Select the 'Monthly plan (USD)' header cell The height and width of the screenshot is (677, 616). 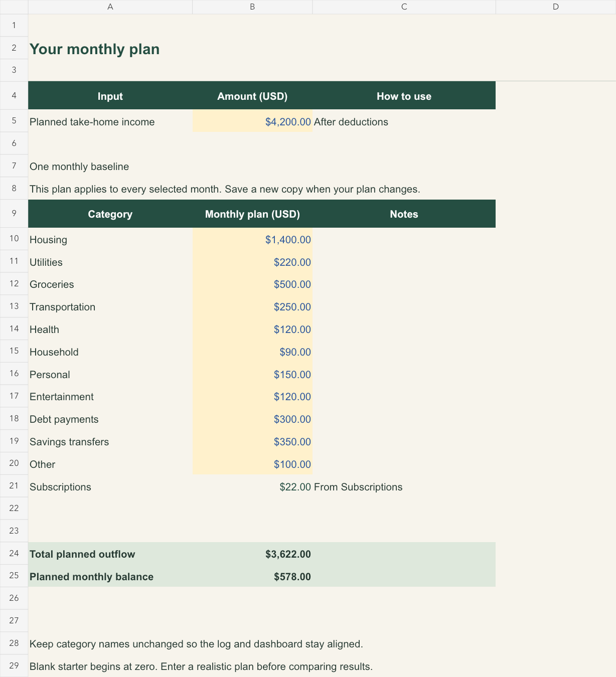tap(252, 214)
